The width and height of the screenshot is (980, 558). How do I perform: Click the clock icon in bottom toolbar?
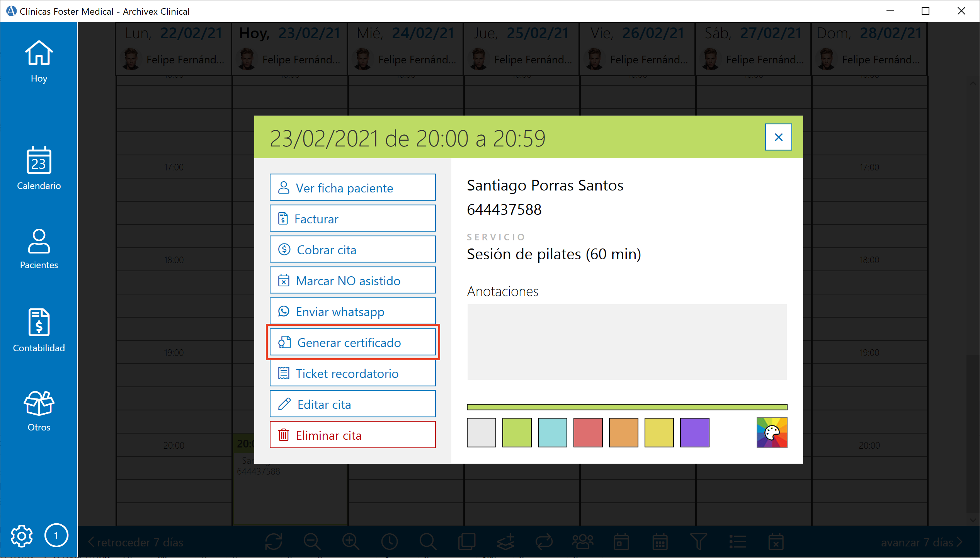tap(389, 542)
